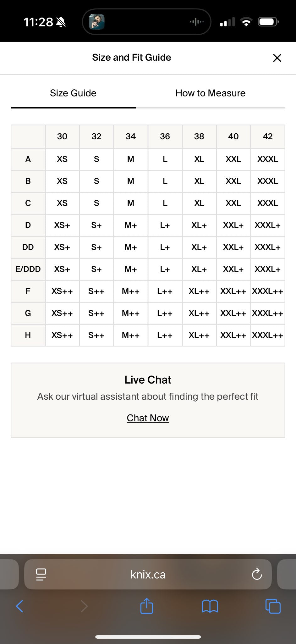This screenshot has width=296, height=644.
Task: Select the Size Guide tab
Action: point(73,93)
